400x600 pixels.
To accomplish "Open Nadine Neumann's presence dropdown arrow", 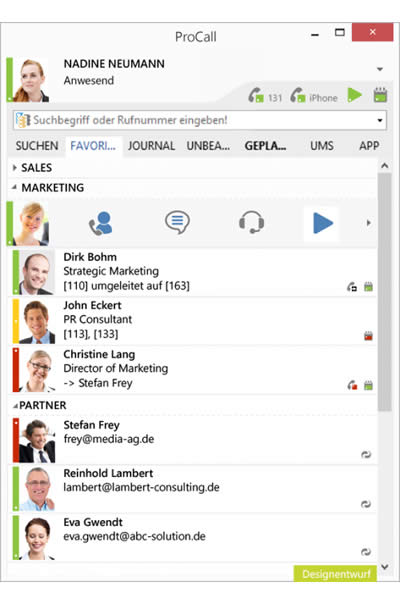I will [380, 69].
